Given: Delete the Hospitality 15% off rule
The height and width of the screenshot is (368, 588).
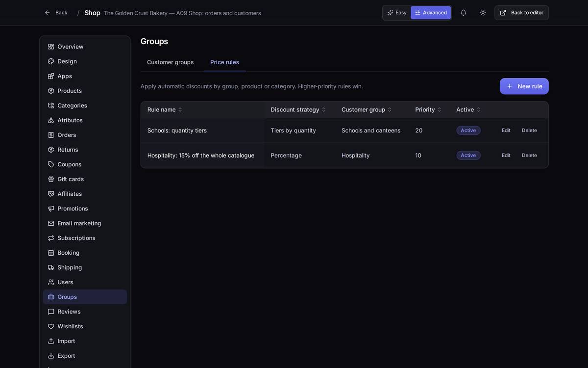Looking at the screenshot, I should 529,156.
